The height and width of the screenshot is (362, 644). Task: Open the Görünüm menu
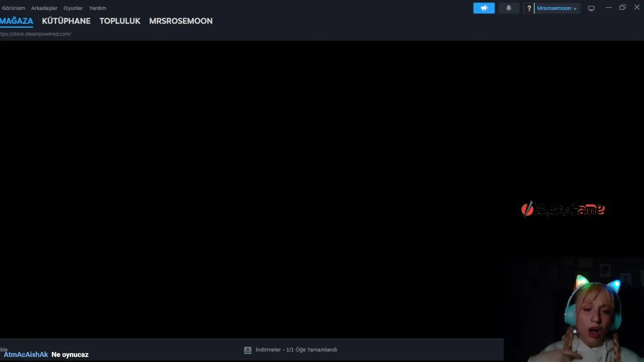pos(13,8)
